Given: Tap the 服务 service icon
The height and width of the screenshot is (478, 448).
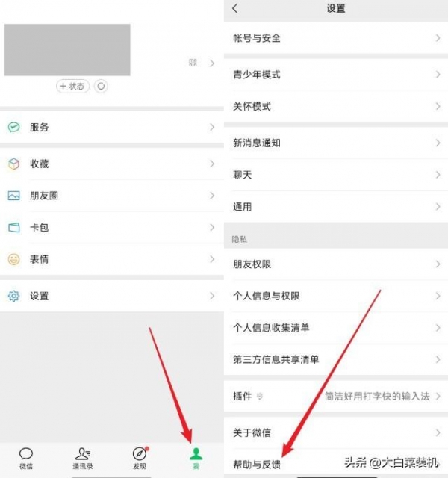Looking at the screenshot, I should [13, 127].
